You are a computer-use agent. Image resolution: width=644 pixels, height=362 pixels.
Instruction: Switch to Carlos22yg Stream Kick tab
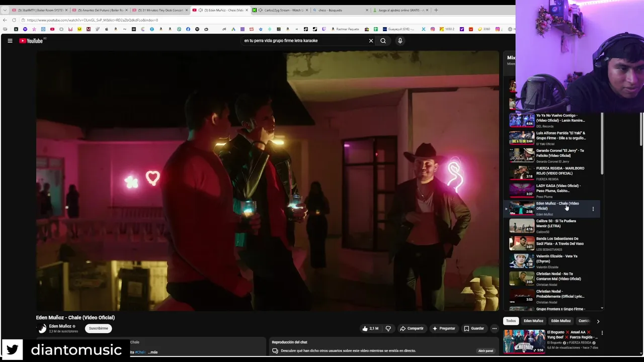(x=280, y=10)
